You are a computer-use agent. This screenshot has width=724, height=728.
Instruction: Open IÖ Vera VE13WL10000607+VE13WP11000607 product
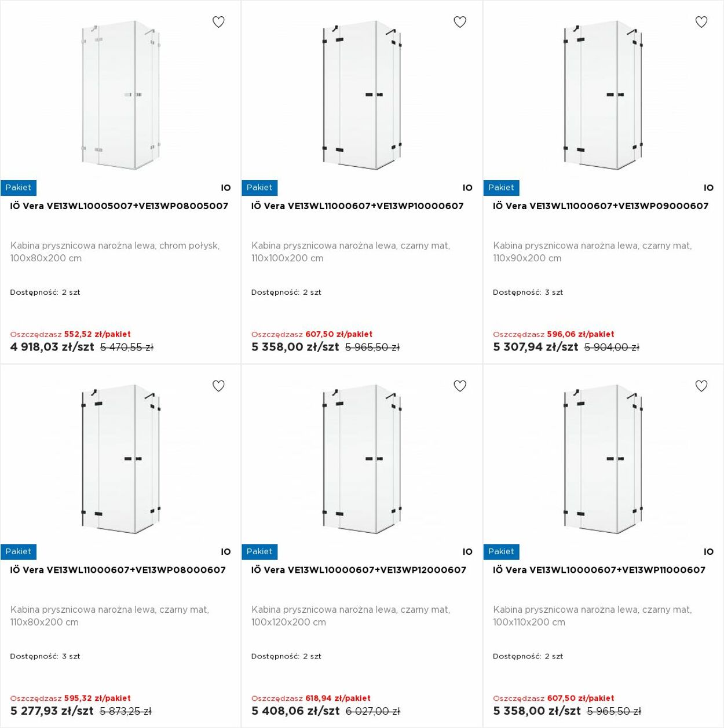[599, 570]
